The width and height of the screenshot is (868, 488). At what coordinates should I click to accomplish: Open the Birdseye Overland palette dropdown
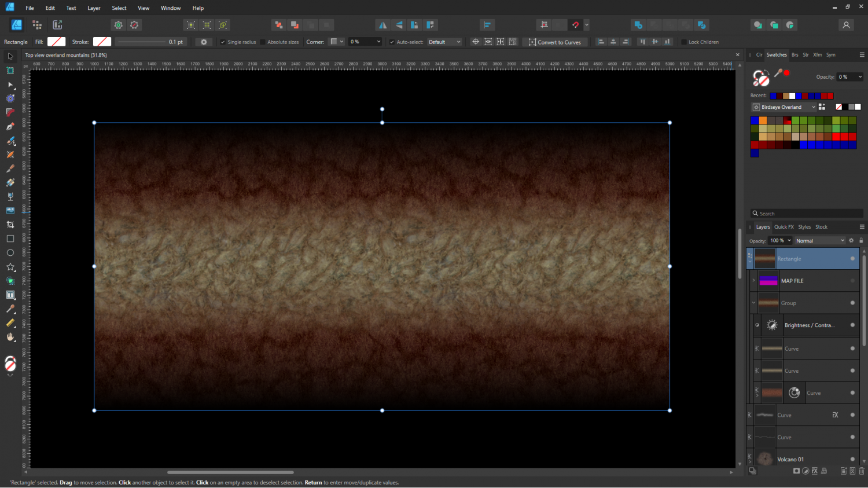(x=784, y=107)
